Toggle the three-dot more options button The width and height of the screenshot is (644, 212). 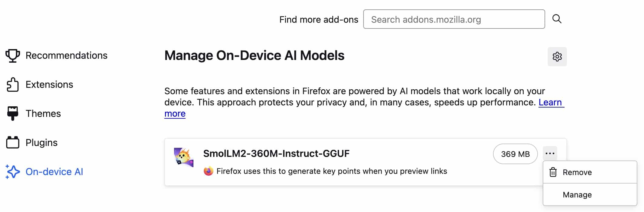550,154
